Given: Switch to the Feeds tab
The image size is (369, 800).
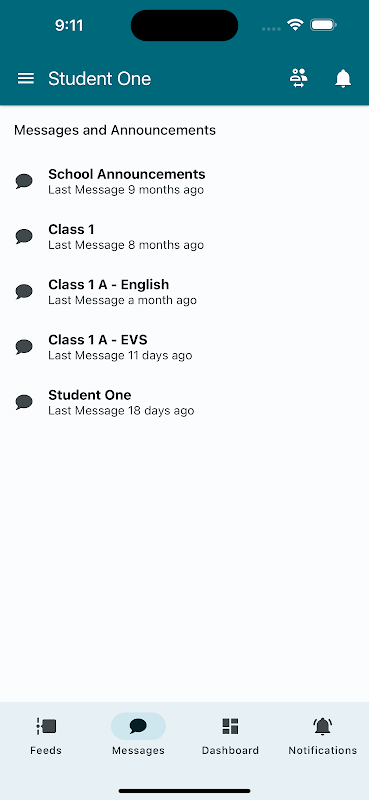Looking at the screenshot, I should tap(46, 735).
